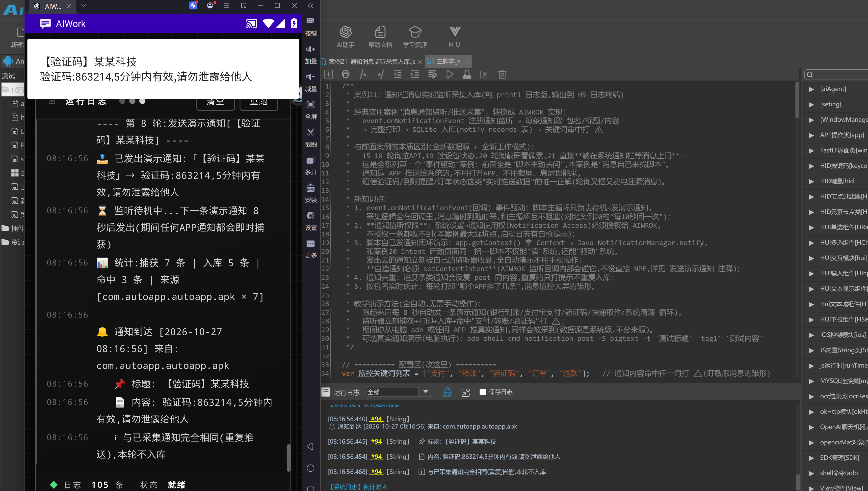Expand the APP操作类[app] node
The height and width of the screenshot is (491, 868).
pyautogui.click(x=811, y=135)
